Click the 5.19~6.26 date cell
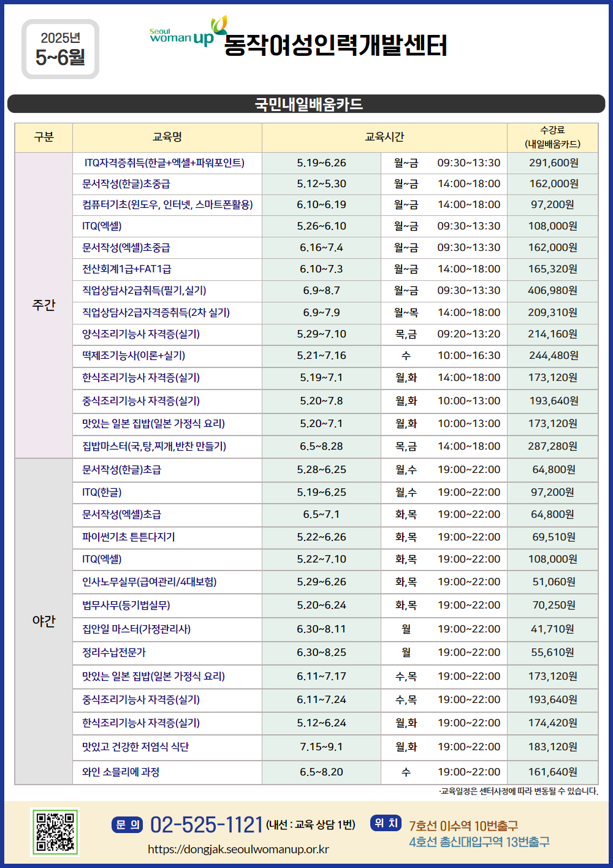Image resolution: width=613 pixels, height=868 pixels. pyautogui.click(x=321, y=163)
